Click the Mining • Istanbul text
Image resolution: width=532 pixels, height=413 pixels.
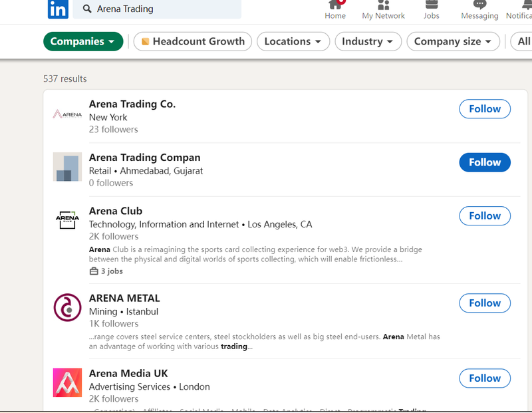[x=124, y=311]
